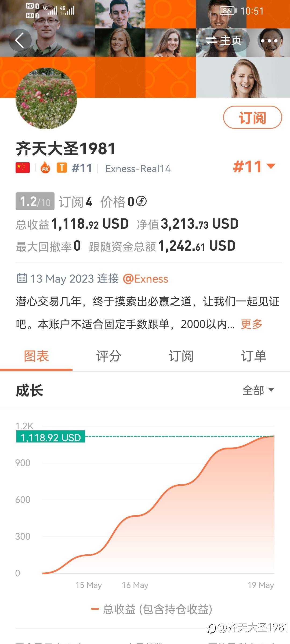Toggle the 总收益 chart legend series

coord(152,609)
